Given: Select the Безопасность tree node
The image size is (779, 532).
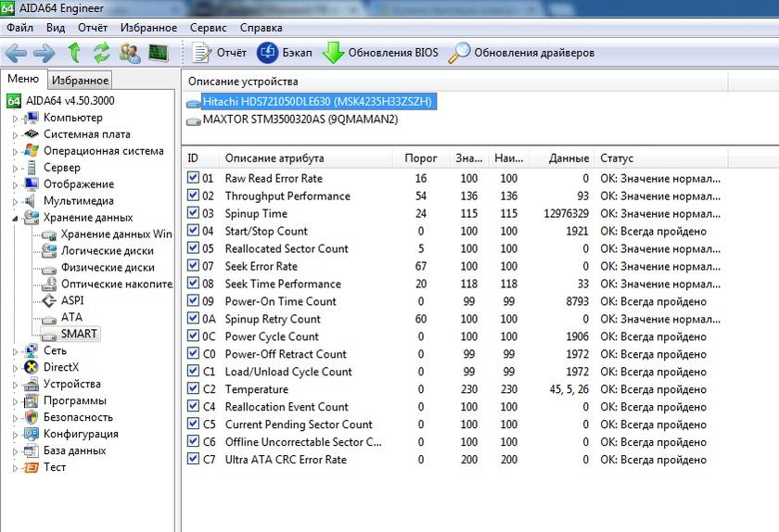Looking at the screenshot, I should tap(78, 417).
